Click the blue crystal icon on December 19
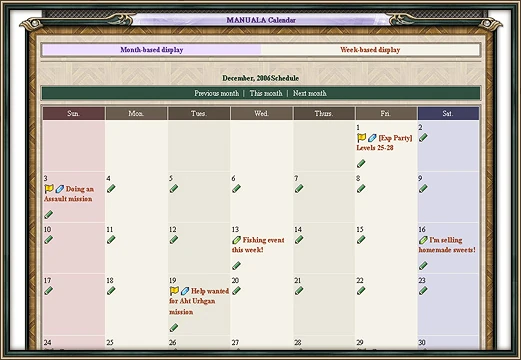521x360 pixels. [185, 291]
